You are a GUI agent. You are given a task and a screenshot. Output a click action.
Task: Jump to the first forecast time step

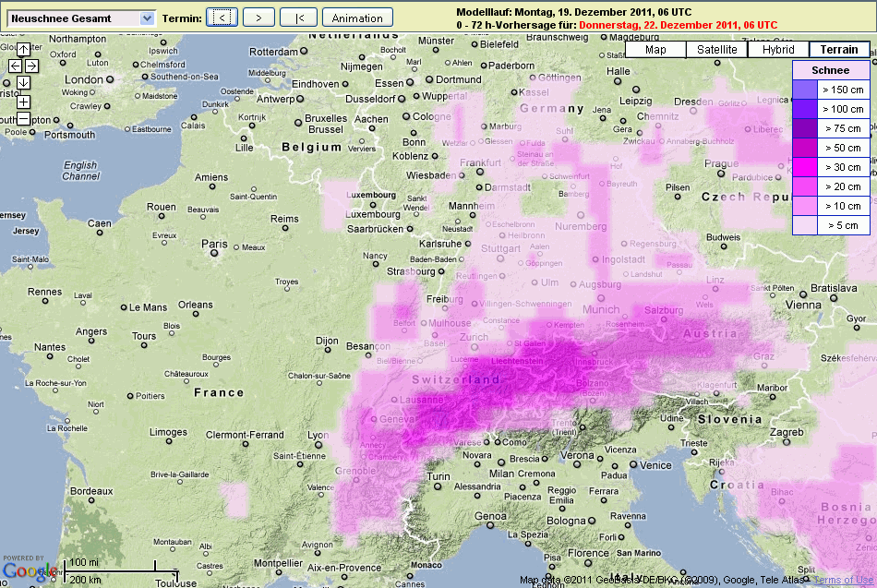pos(299,18)
